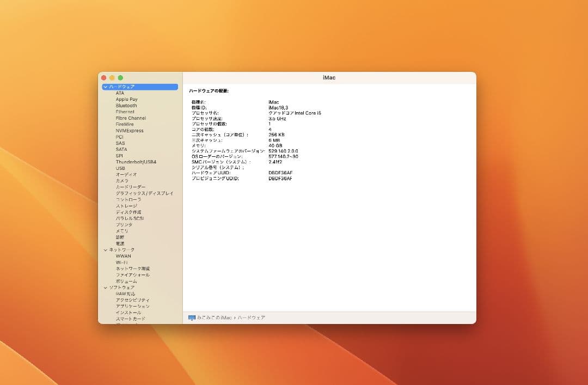Select アプリケーション under software
588x385 pixels.
click(132, 306)
